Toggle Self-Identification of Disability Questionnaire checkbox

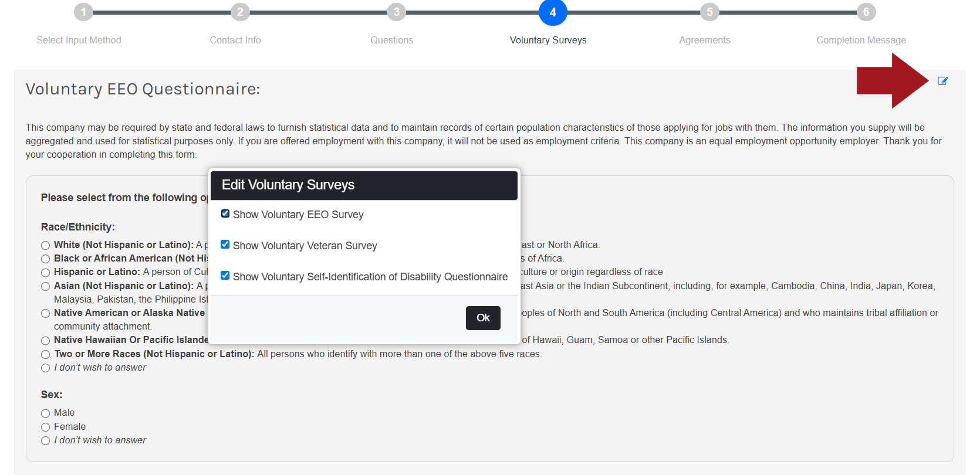(x=225, y=276)
